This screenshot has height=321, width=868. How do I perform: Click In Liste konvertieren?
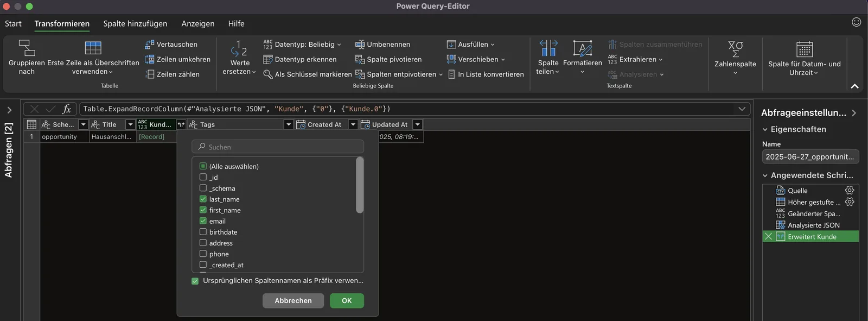tap(486, 74)
